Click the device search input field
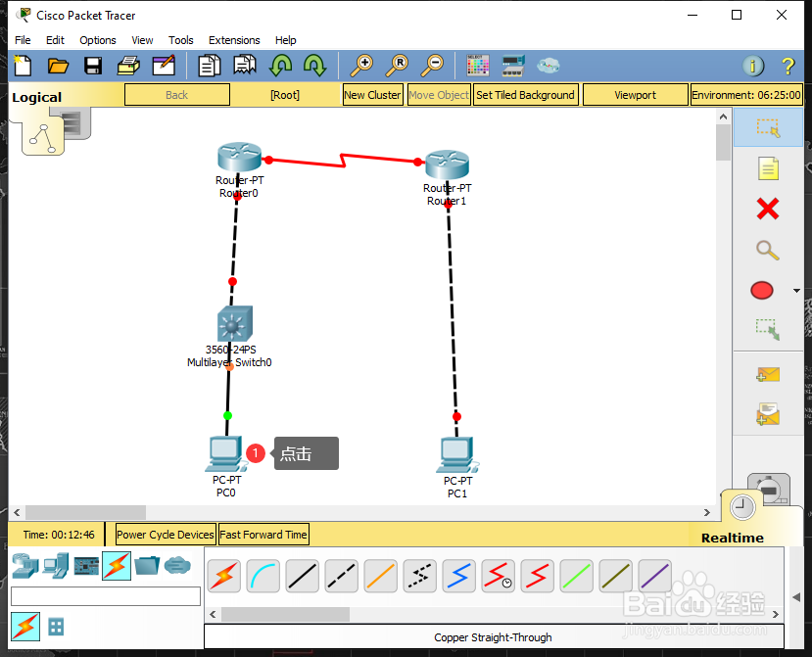Screen dimensions: 812x657 (x=106, y=596)
